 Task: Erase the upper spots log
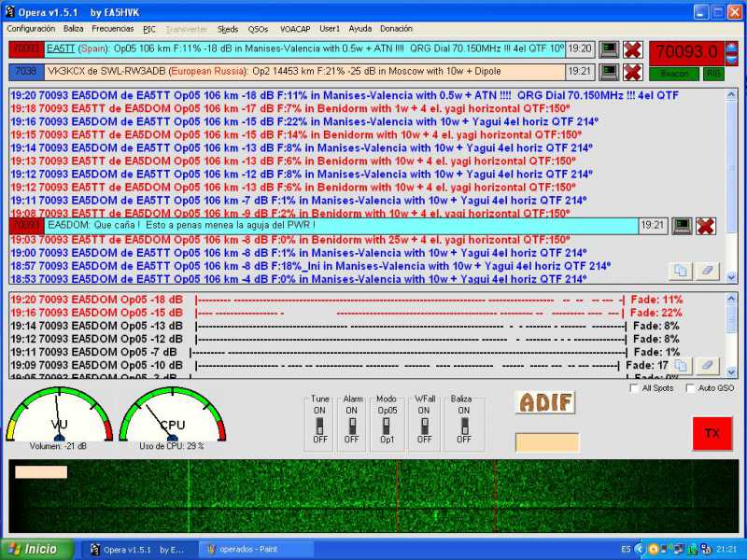(x=708, y=271)
